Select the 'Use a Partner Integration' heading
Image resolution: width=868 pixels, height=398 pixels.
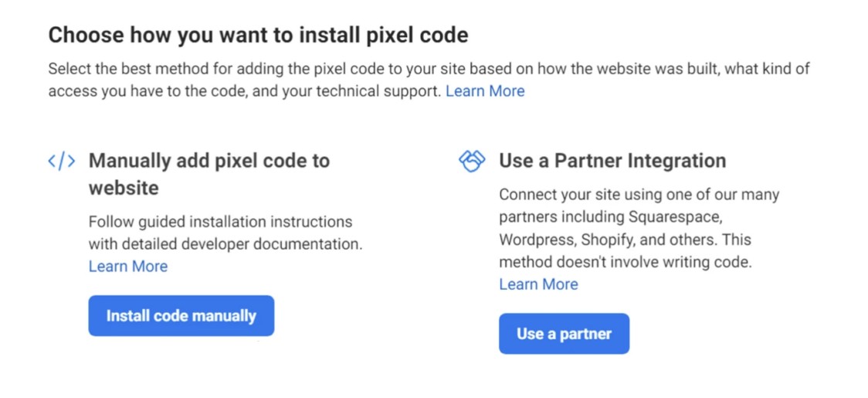tap(612, 161)
